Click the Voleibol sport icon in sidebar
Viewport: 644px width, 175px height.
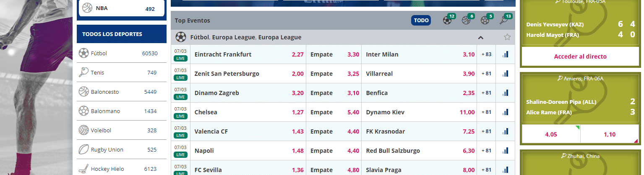83,130
